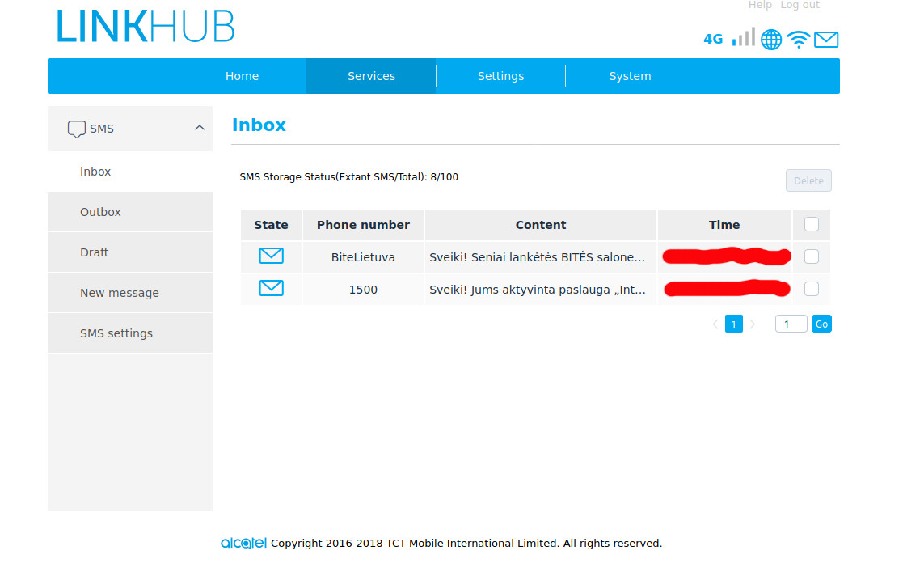The image size is (924, 572).
Task: Select the 1500 message checkbox
Action: pyautogui.click(x=812, y=289)
